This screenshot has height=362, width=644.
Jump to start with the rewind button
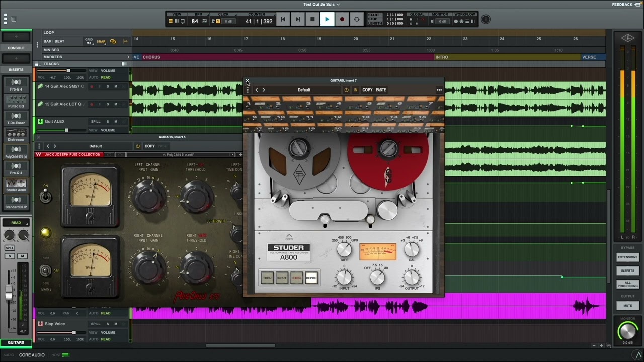click(283, 19)
